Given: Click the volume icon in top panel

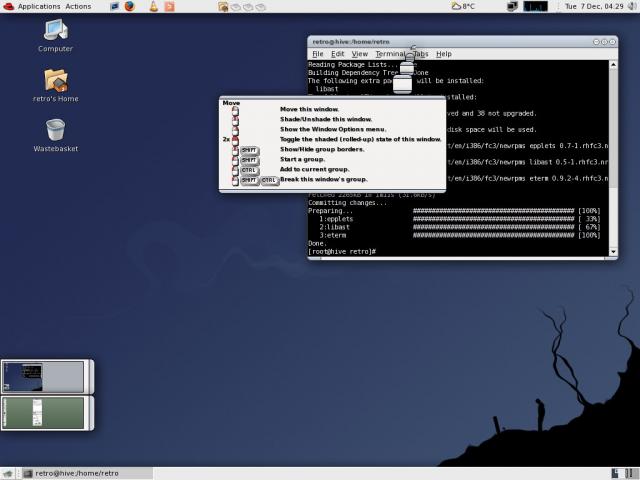Looking at the screenshot, I should 633,6.
